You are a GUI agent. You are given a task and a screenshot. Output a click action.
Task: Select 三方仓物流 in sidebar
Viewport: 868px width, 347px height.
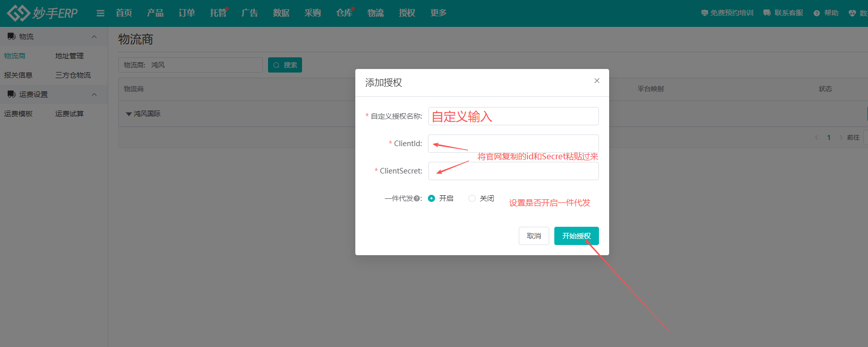(73, 75)
